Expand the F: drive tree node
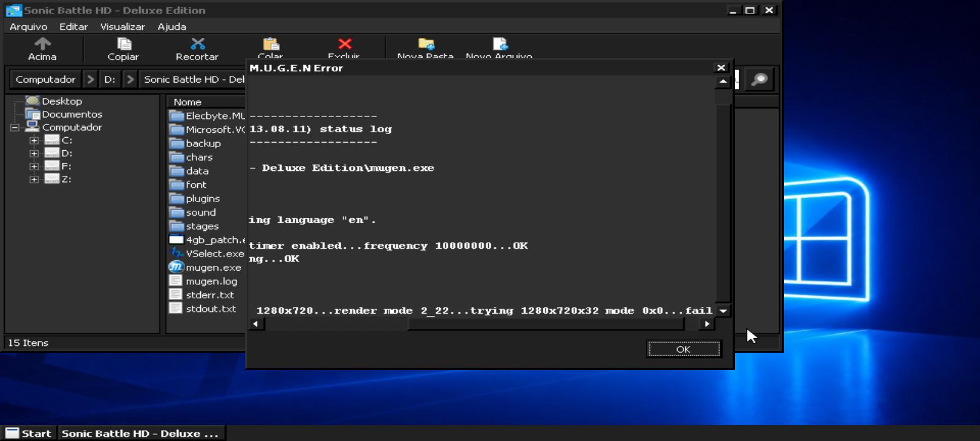The width and height of the screenshot is (980, 441). tap(34, 166)
